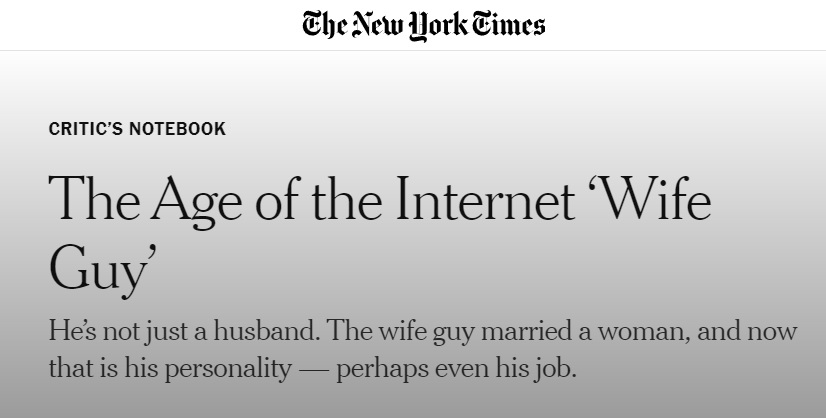Click the word 'Age' in the headline
The height and width of the screenshot is (418, 826).
pos(196,203)
